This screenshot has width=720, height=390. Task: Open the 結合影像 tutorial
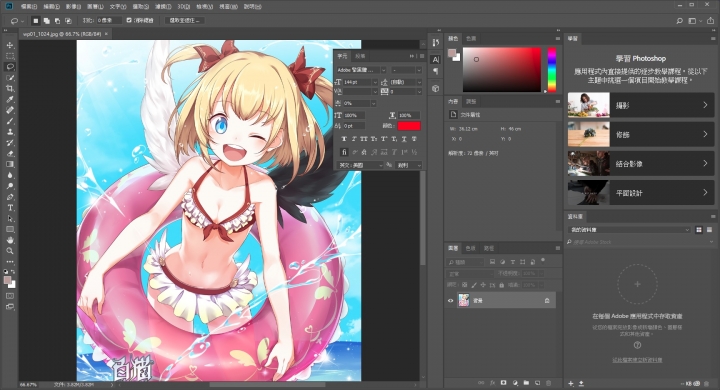pyautogui.click(x=641, y=164)
